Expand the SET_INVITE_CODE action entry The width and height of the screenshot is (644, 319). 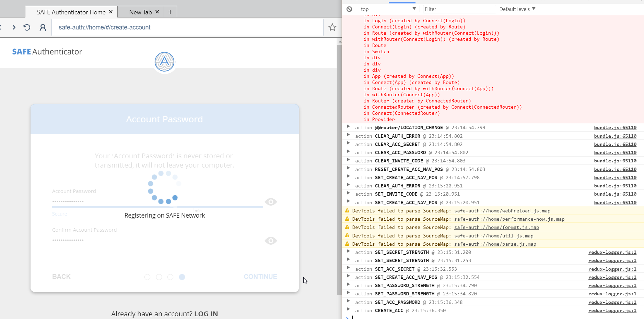(x=348, y=194)
